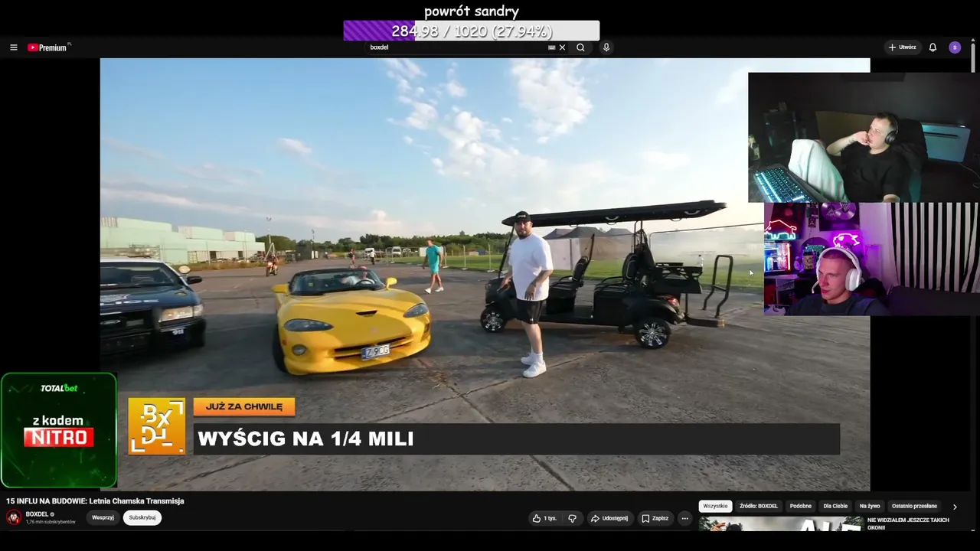Image resolution: width=980 pixels, height=551 pixels.
Task: Save the video with Zapisz
Action: pos(655,518)
